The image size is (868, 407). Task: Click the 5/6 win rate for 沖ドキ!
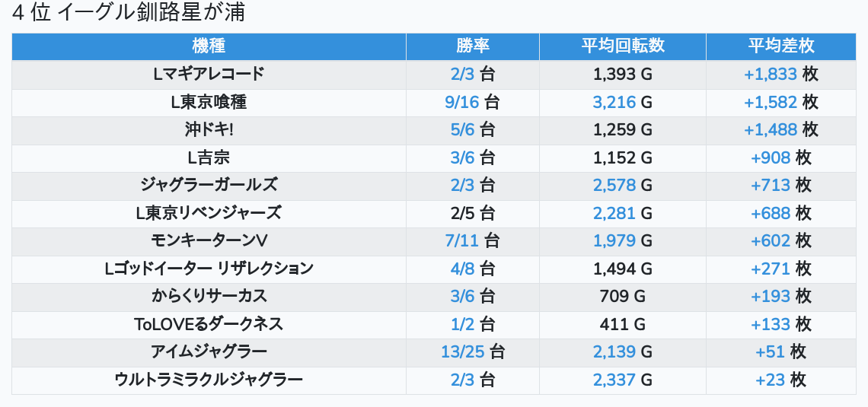click(462, 130)
